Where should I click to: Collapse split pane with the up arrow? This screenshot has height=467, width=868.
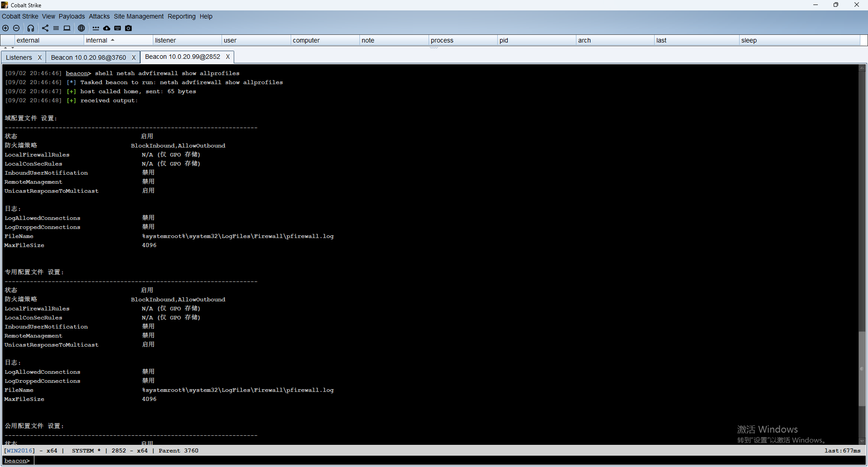[5, 48]
